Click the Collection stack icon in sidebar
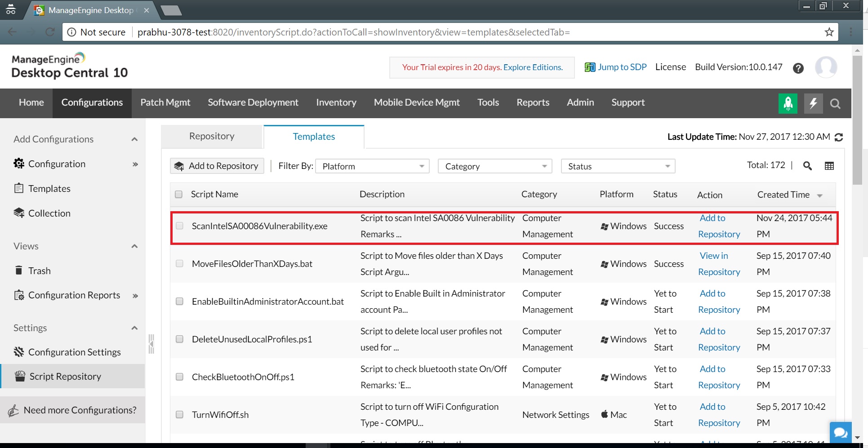Image resolution: width=868 pixels, height=448 pixels. pyautogui.click(x=19, y=213)
